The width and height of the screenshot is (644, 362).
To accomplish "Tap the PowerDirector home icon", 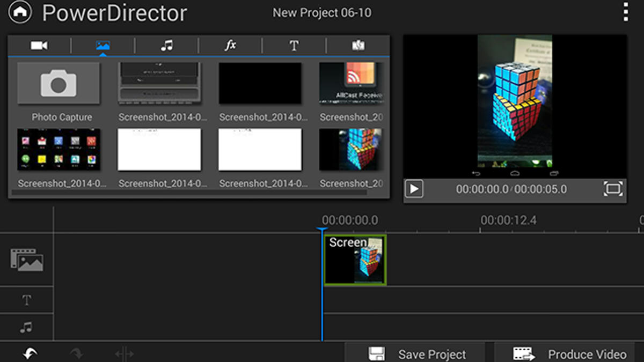I will coord(20,12).
